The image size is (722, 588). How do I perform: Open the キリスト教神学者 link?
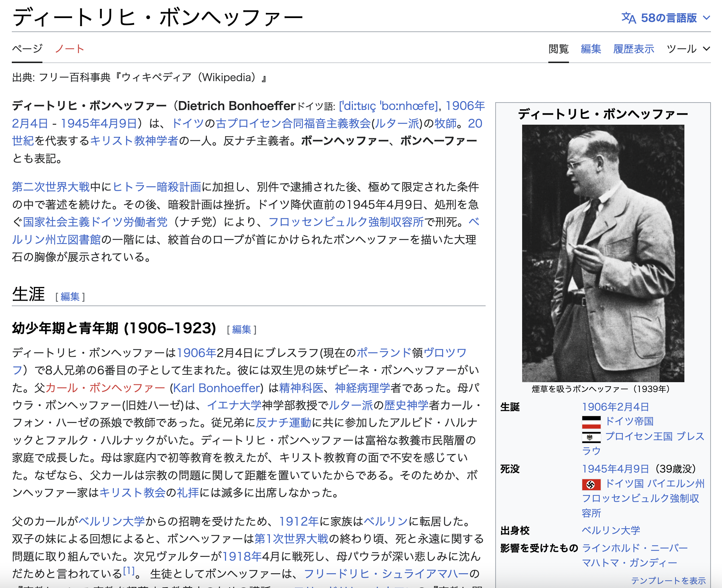[134, 141]
